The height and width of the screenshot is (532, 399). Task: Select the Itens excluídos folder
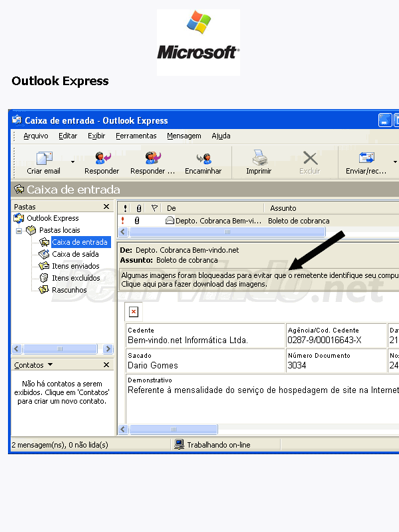(76, 278)
